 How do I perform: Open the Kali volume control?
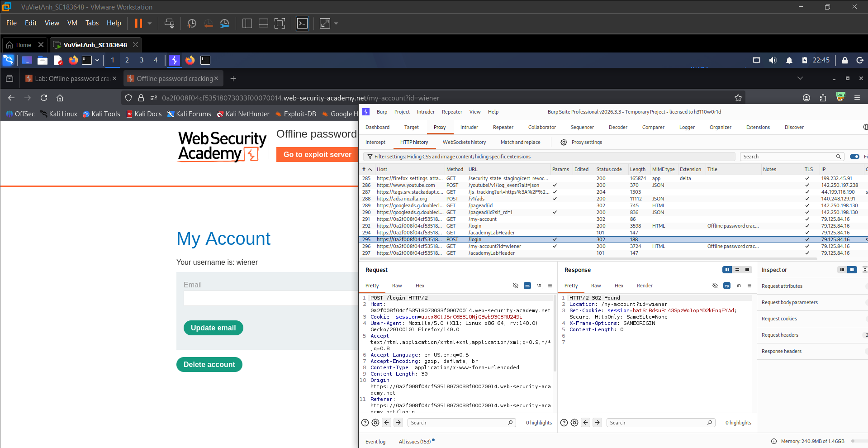pos(773,60)
